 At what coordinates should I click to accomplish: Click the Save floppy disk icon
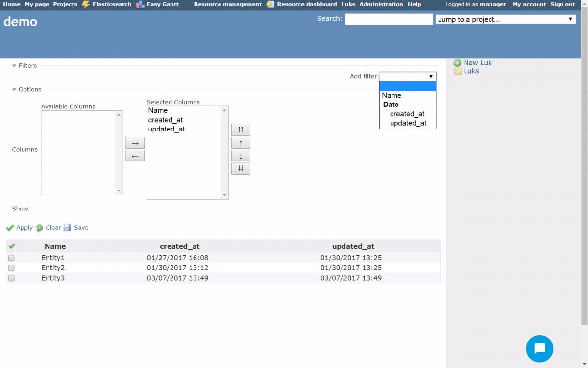[67, 228]
